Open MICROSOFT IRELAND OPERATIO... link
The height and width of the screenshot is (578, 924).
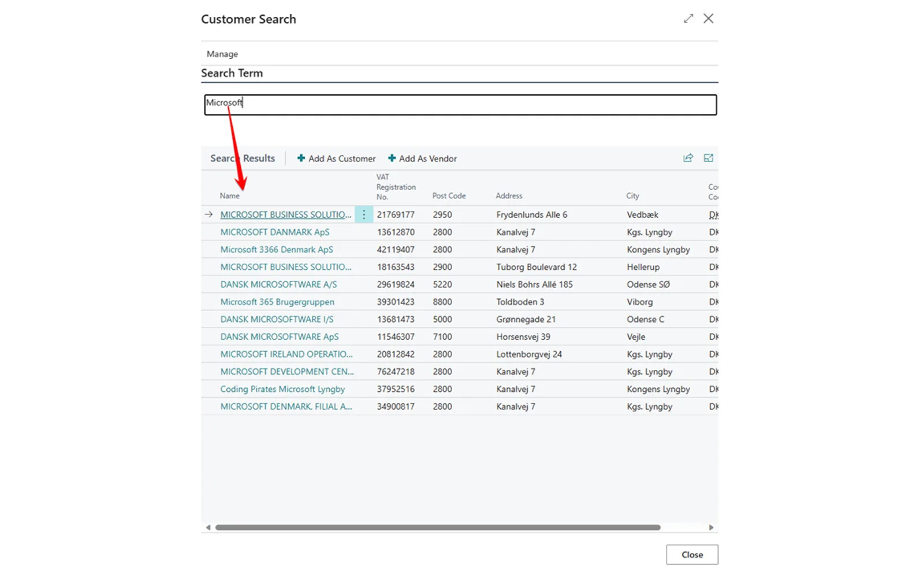coord(286,354)
